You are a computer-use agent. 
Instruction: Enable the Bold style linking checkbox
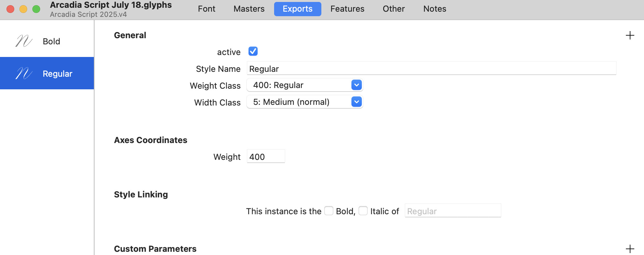click(329, 211)
